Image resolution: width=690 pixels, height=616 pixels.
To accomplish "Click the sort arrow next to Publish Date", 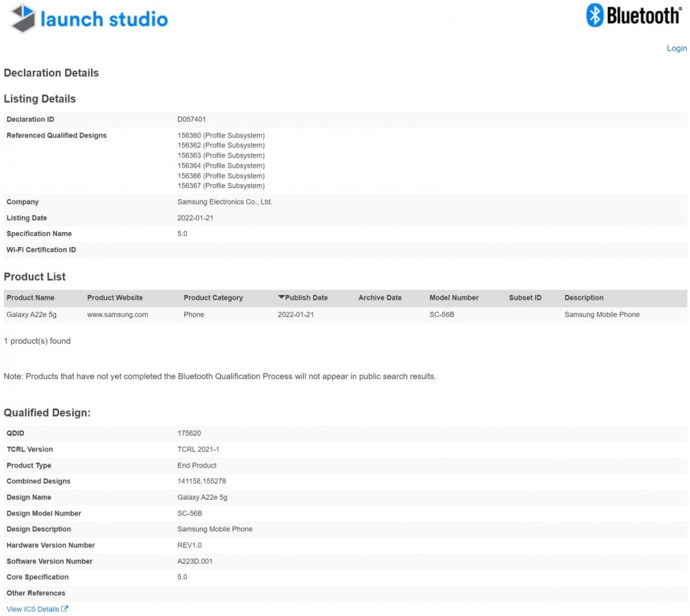I will tap(281, 298).
